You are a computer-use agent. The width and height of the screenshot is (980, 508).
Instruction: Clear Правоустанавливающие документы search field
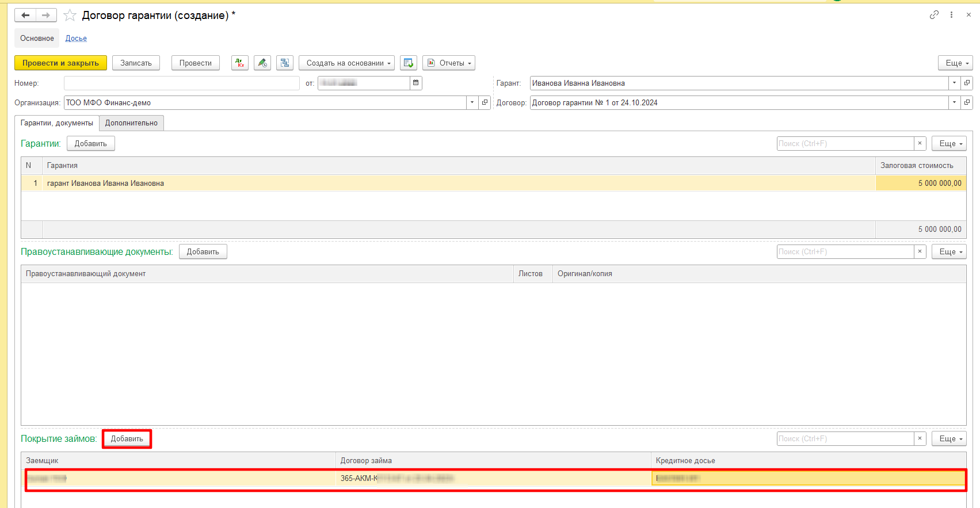[920, 251]
